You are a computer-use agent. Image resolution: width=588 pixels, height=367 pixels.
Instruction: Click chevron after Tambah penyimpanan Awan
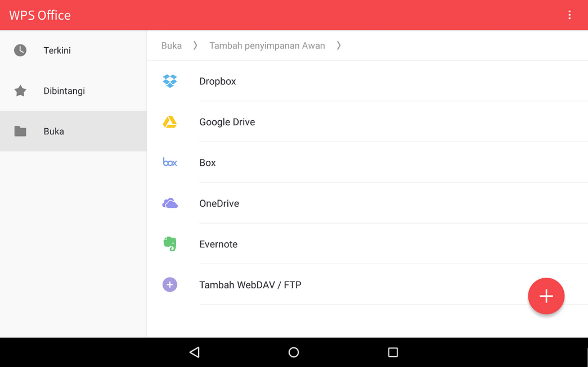339,46
